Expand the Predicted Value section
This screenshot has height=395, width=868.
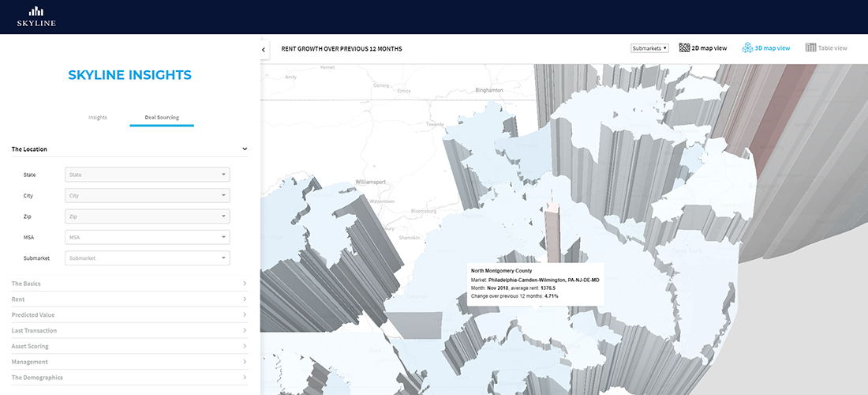click(129, 315)
